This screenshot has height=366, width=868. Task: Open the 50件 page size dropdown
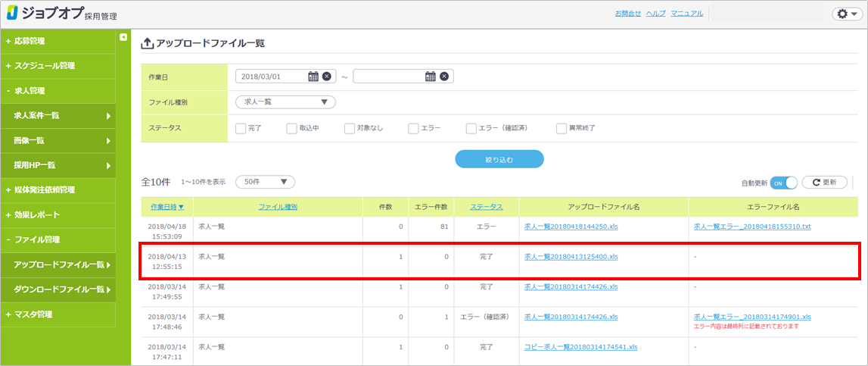coord(265,182)
